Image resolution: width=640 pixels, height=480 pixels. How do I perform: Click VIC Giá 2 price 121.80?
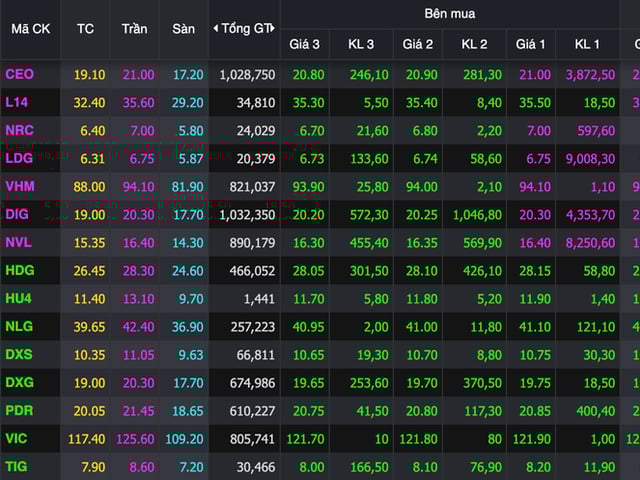click(418, 439)
